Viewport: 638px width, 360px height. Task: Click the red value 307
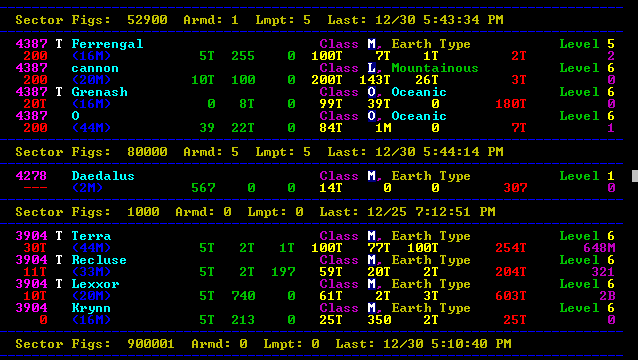point(515,188)
